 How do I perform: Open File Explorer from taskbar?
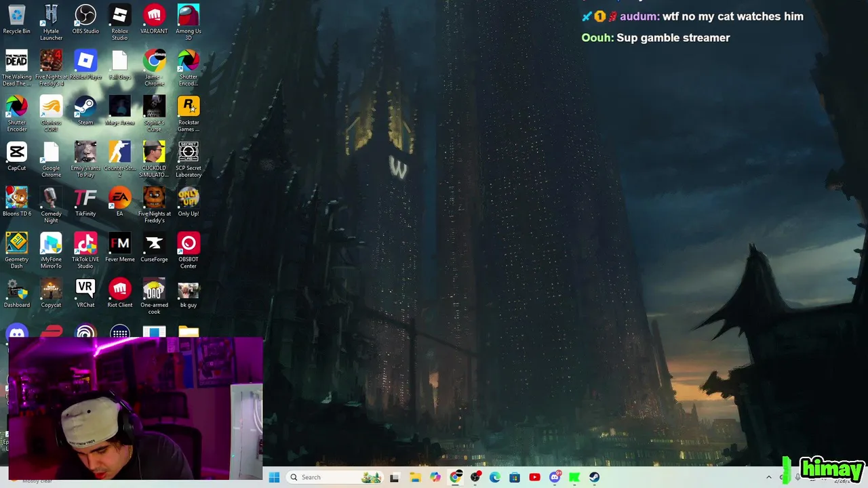[415, 477]
